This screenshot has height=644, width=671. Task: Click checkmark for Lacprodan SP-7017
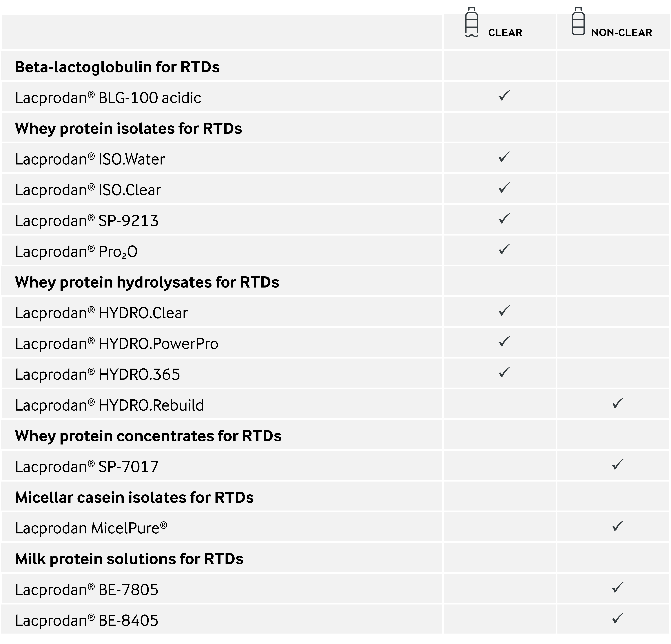(x=618, y=465)
